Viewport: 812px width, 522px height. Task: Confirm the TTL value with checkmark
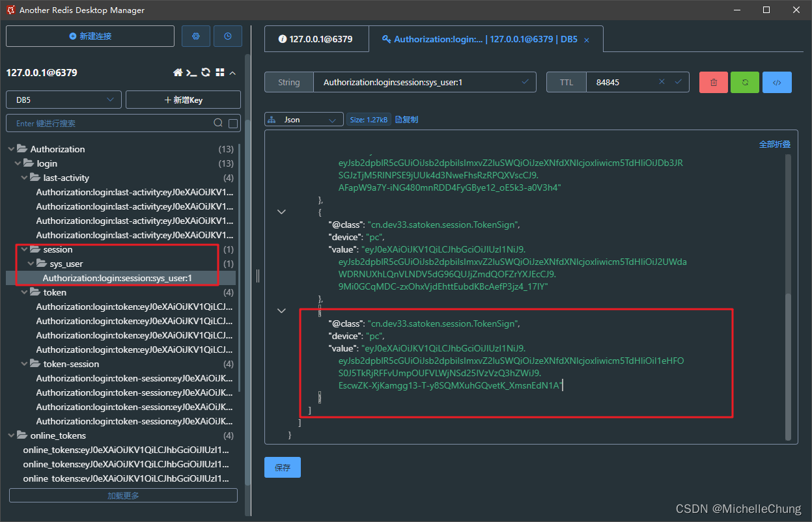coord(679,82)
